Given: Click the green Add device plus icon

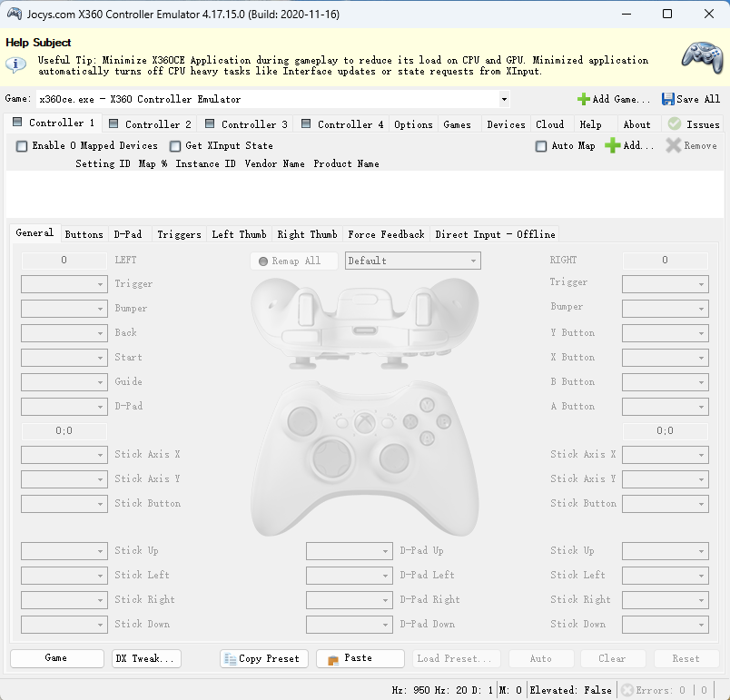Looking at the screenshot, I should coord(613,145).
